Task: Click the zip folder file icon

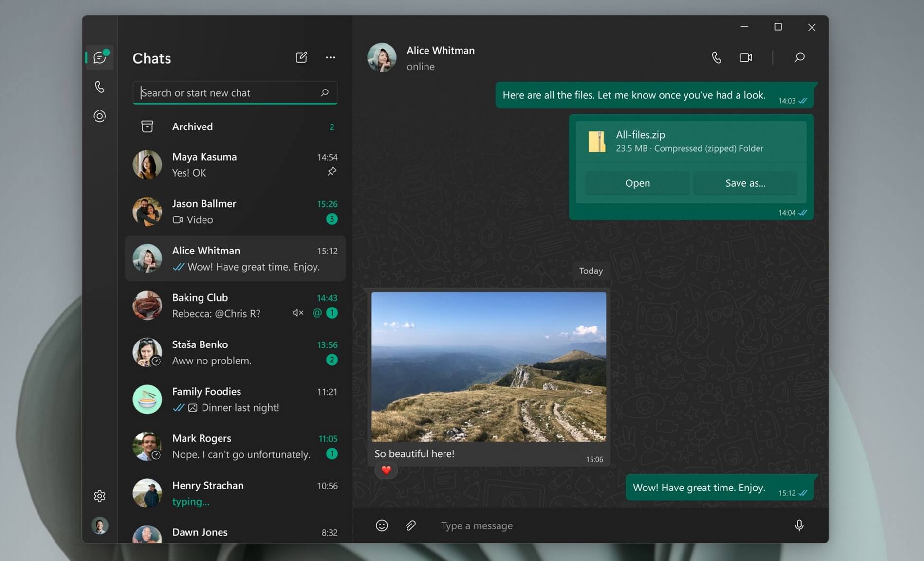Action: (596, 142)
